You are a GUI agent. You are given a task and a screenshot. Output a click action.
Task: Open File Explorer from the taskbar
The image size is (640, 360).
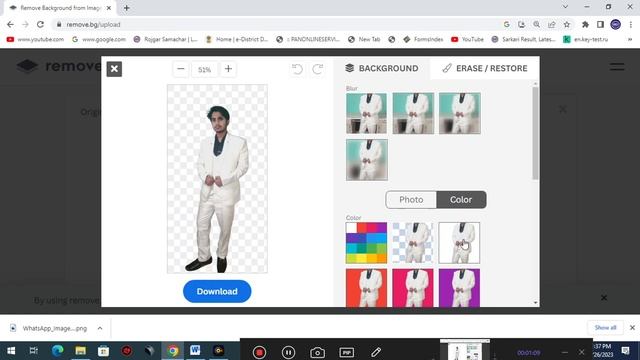click(80, 351)
